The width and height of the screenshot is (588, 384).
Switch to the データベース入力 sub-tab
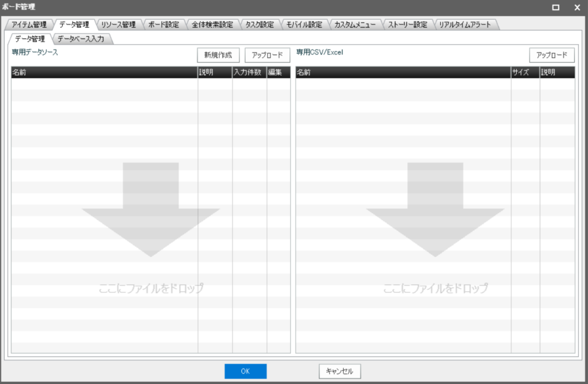(x=81, y=39)
